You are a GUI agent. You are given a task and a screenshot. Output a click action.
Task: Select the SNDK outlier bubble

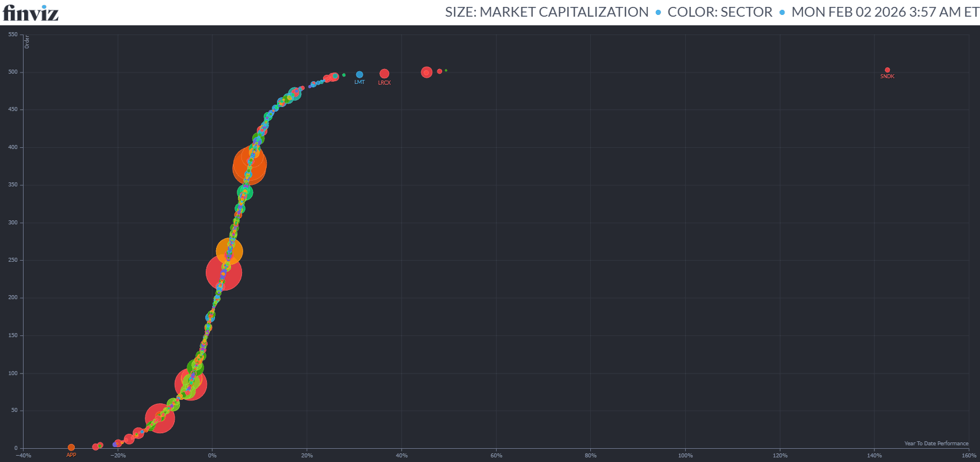[x=887, y=70]
